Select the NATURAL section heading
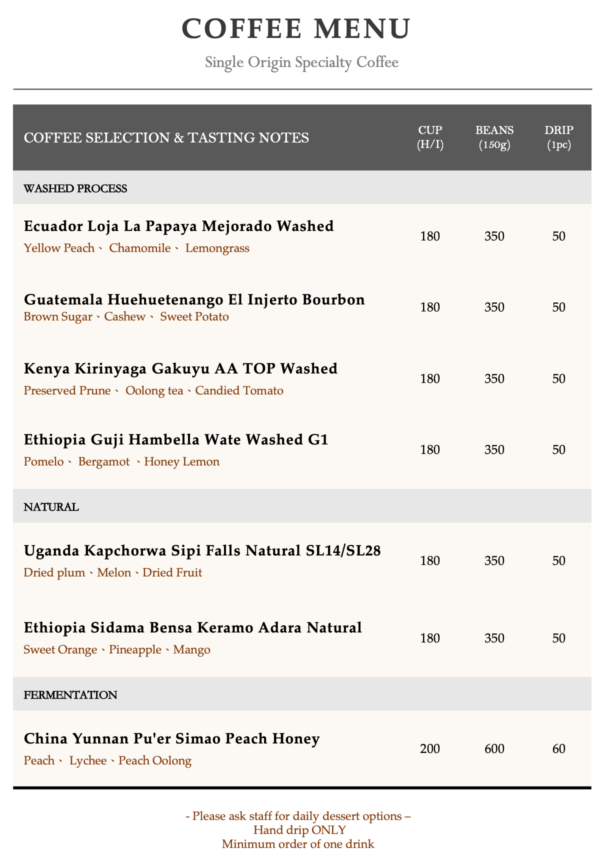 pyautogui.click(x=51, y=507)
